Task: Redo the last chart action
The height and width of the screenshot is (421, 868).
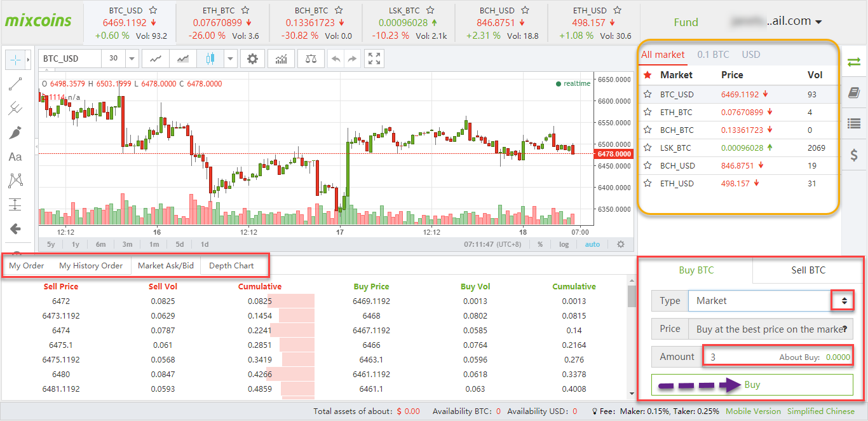Action: coord(353,59)
